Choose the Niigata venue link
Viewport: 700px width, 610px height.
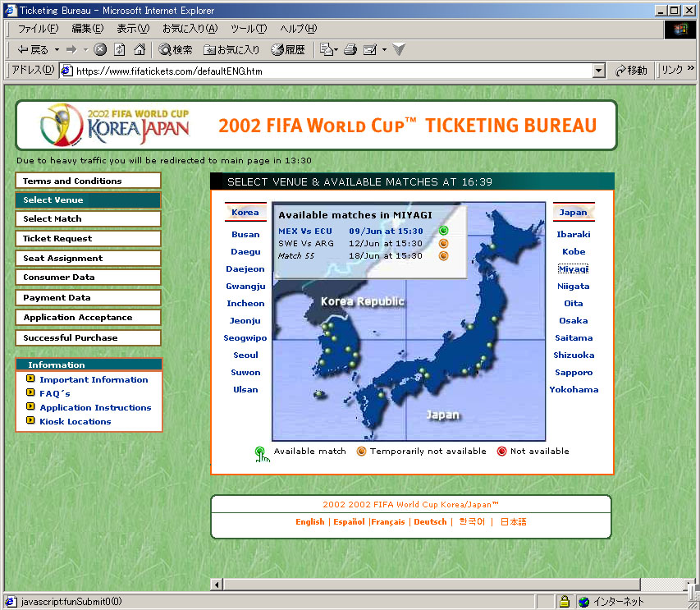pos(574,286)
